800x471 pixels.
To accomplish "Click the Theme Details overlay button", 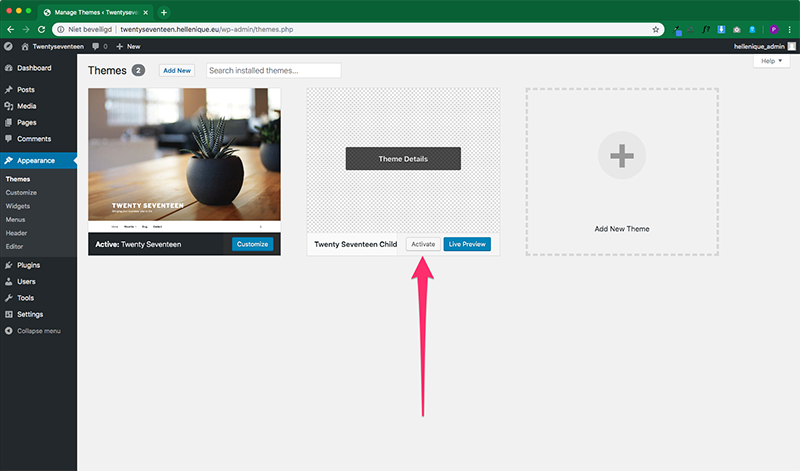I will coord(403,159).
